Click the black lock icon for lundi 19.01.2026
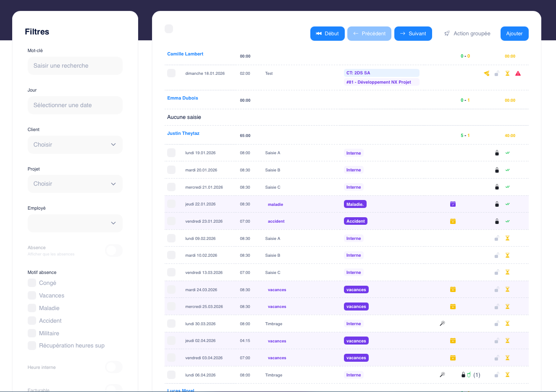Image resolution: width=556 pixels, height=392 pixels. click(497, 153)
